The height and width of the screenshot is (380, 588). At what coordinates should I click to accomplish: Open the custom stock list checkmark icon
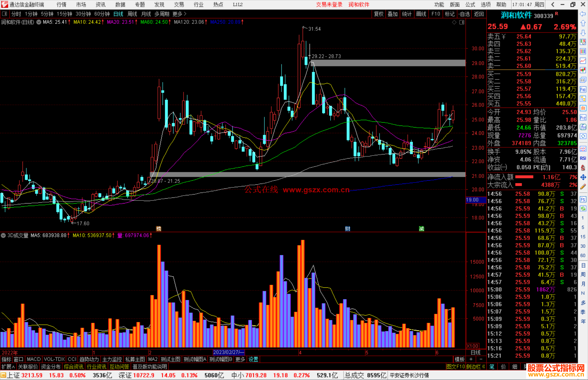point(583,42)
